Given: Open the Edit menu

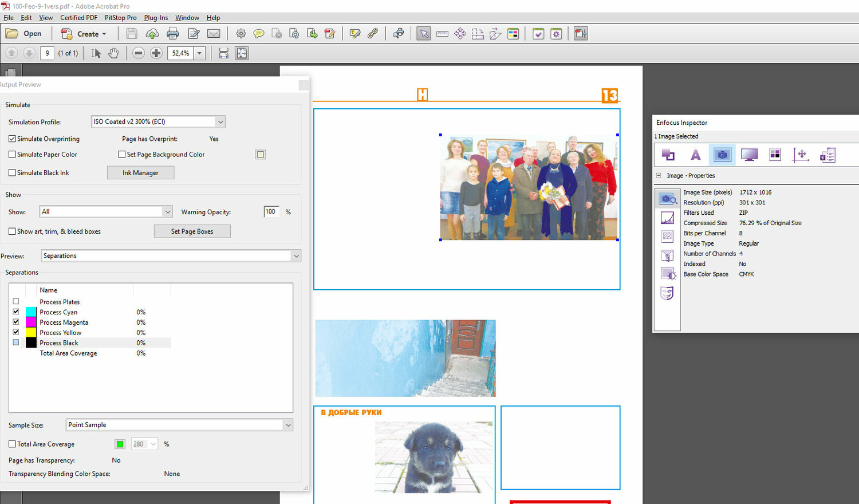Looking at the screenshot, I should (x=26, y=18).
